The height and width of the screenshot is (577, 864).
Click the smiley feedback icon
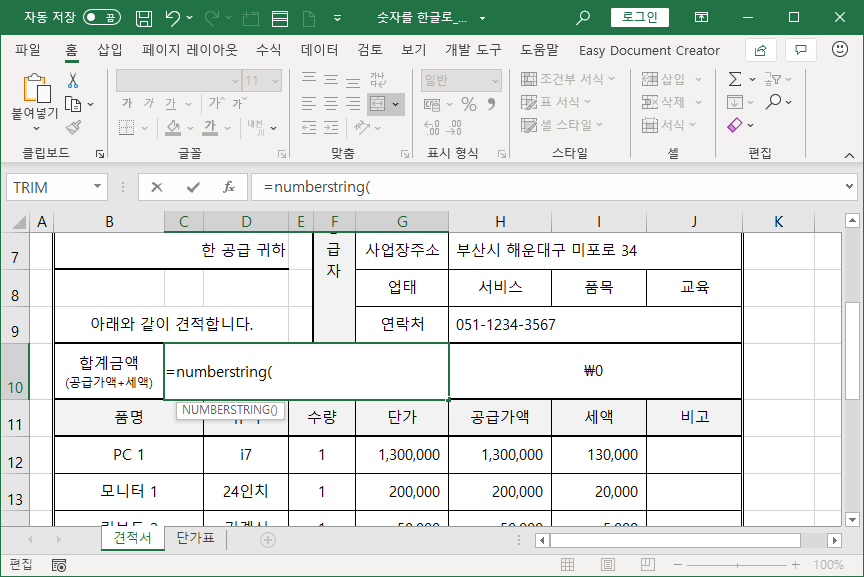pos(840,50)
